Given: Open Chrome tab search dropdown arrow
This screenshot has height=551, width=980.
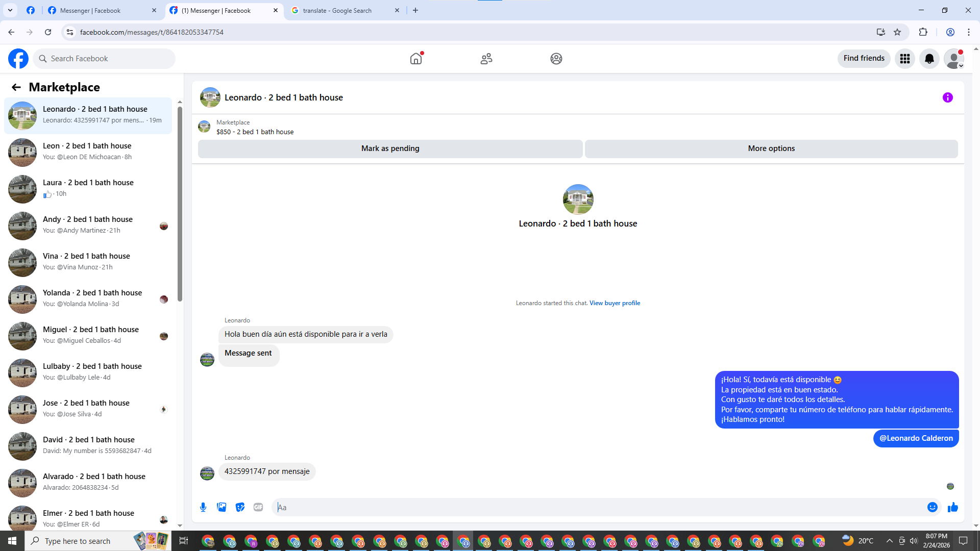Looking at the screenshot, I should pos(10,10).
